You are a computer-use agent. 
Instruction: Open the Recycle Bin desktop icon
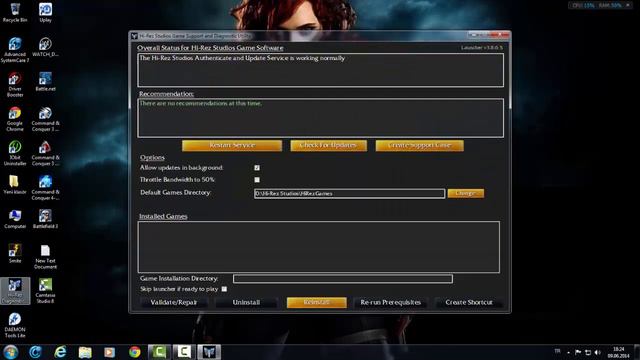[x=15, y=12]
